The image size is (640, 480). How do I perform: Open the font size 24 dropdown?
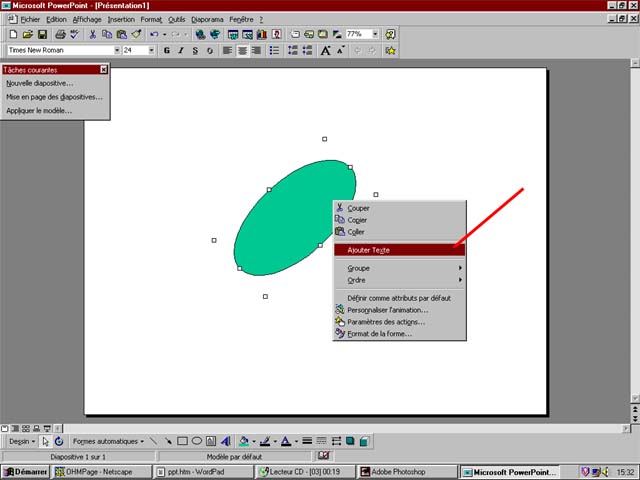(153, 50)
